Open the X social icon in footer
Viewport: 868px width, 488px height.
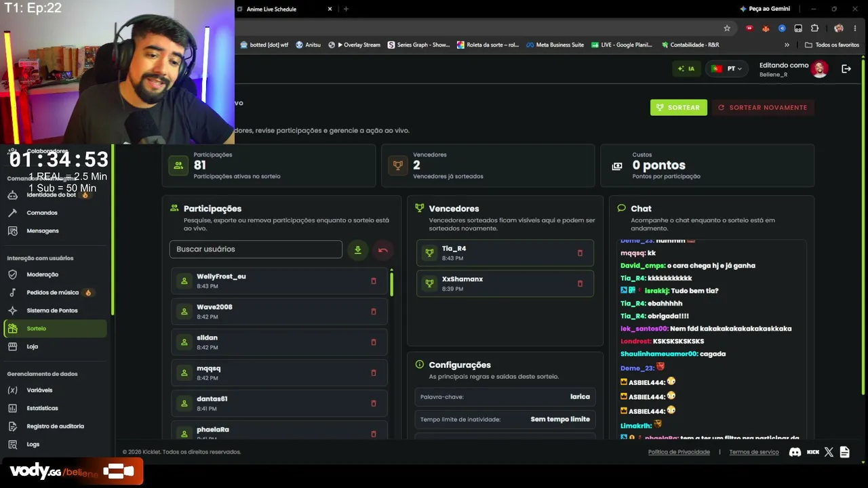point(829,452)
